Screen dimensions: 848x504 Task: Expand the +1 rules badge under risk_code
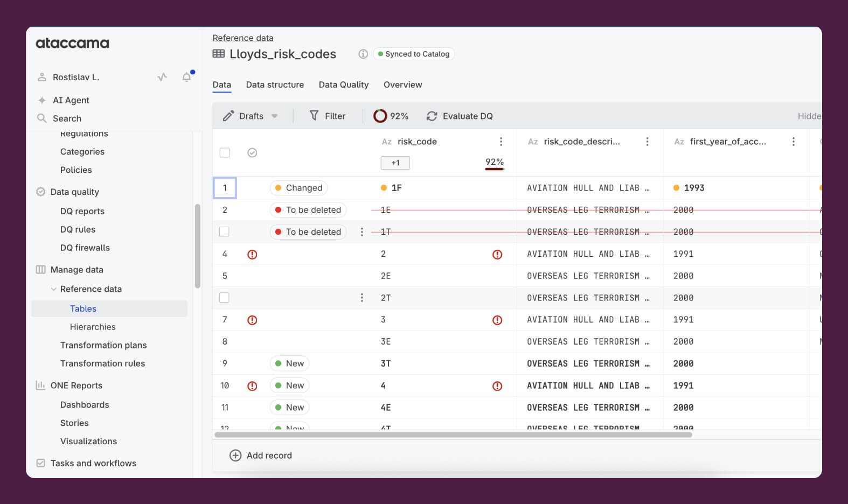pos(395,163)
